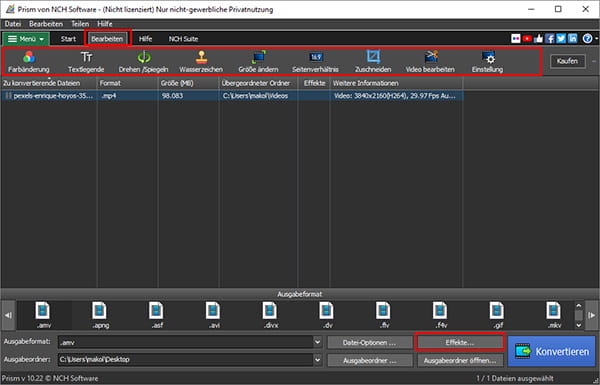This screenshot has height=385, width=600.
Task: Choose the .amv output format icon
Action: (x=44, y=315)
